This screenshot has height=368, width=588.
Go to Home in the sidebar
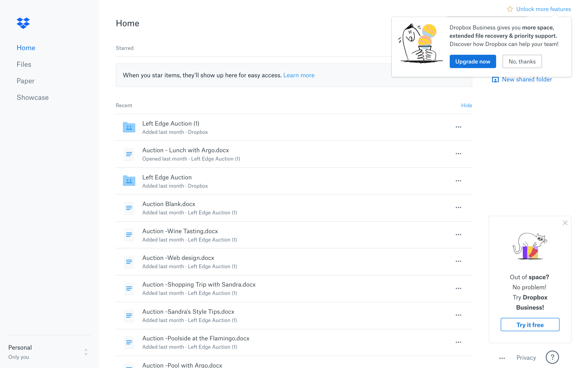[26, 48]
